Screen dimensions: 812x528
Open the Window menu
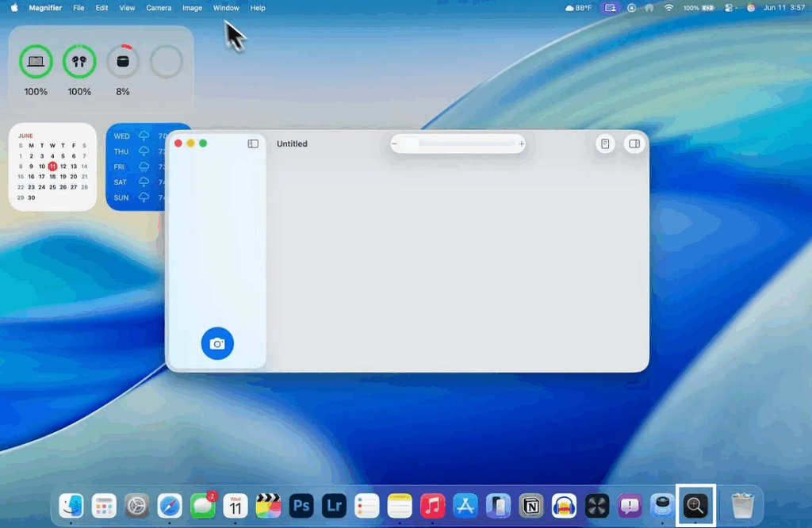[226, 8]
